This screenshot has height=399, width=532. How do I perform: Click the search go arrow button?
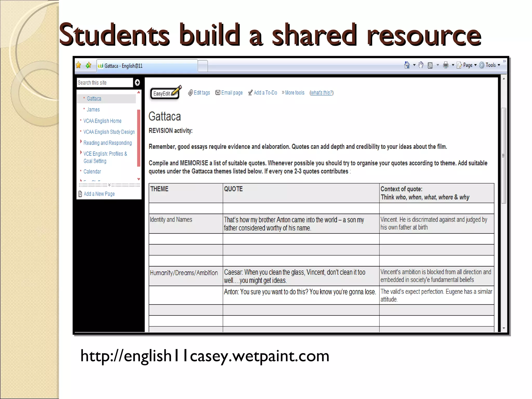pyautogui.click(x=137, y=83)
